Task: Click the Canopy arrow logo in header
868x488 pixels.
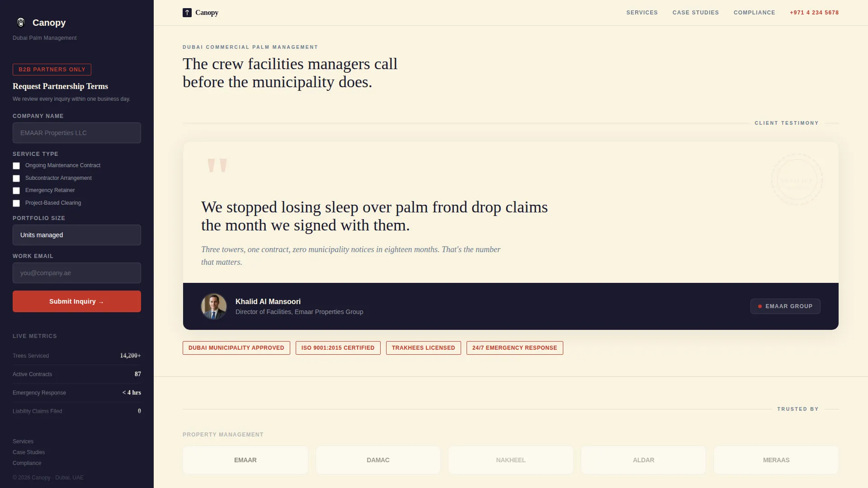Action: (187, 13)
